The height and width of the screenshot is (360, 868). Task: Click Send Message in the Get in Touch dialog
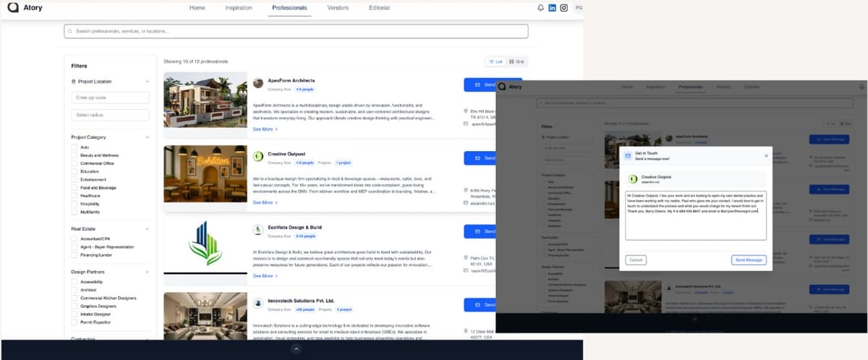(749, 260)
